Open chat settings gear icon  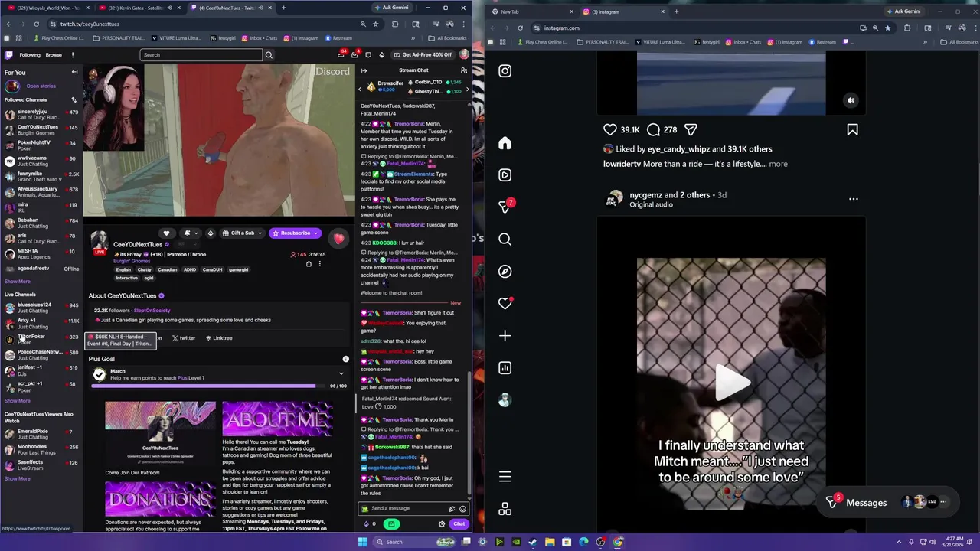tap(442, 524)
